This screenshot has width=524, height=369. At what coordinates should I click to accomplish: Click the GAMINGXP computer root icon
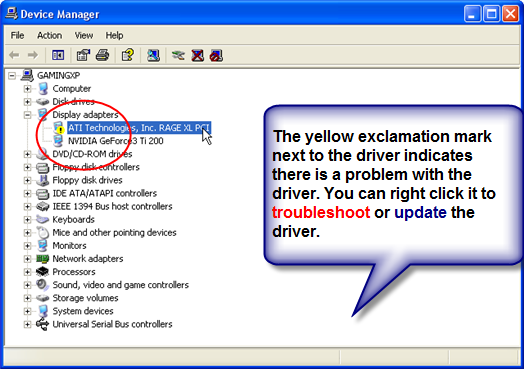(27, 76)
